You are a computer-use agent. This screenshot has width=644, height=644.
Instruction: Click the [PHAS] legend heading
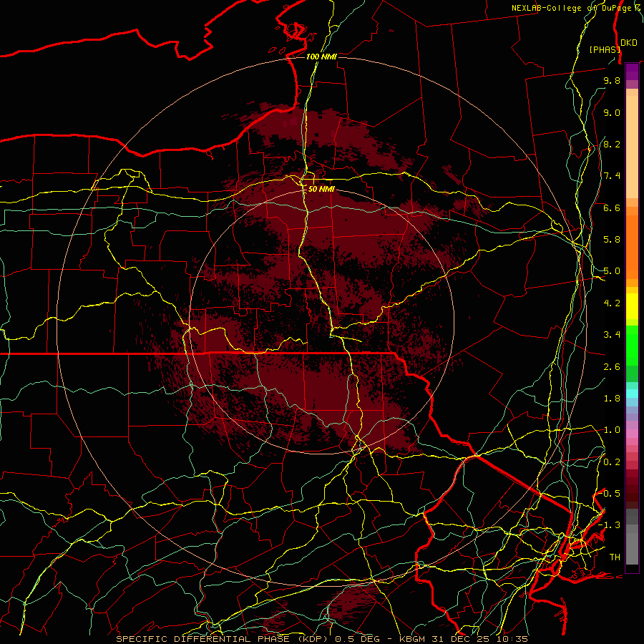[605, 49]
